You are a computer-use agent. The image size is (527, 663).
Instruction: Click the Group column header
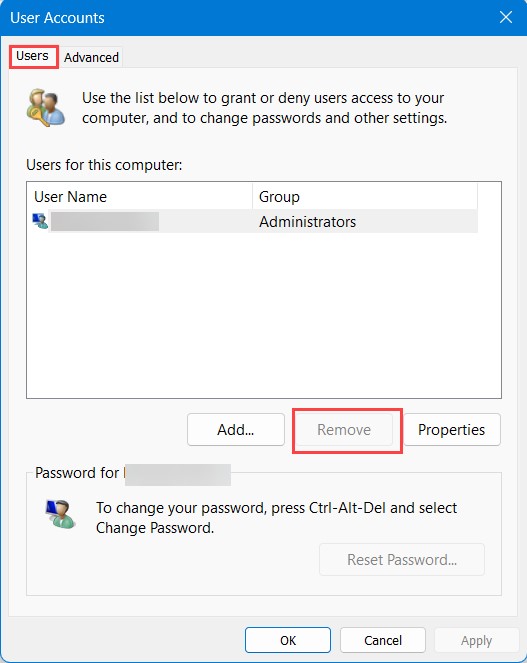pyautogui.click(x=365, y=197)
